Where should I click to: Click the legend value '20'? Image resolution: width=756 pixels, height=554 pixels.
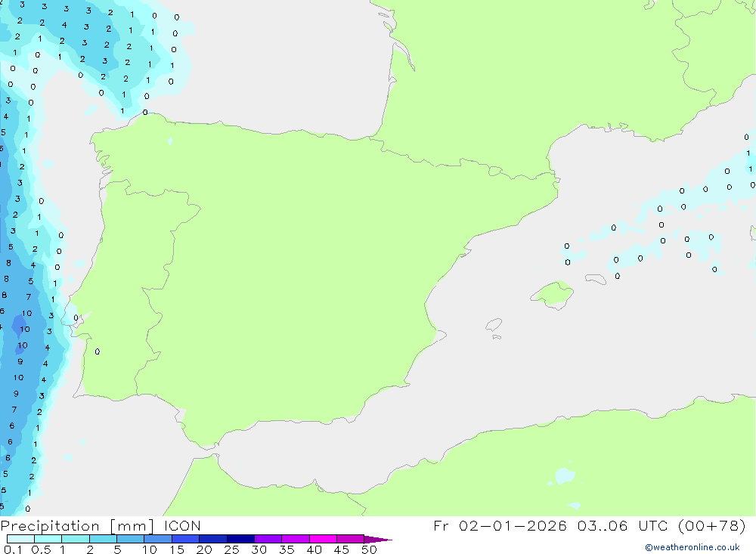tap(204, 549)
